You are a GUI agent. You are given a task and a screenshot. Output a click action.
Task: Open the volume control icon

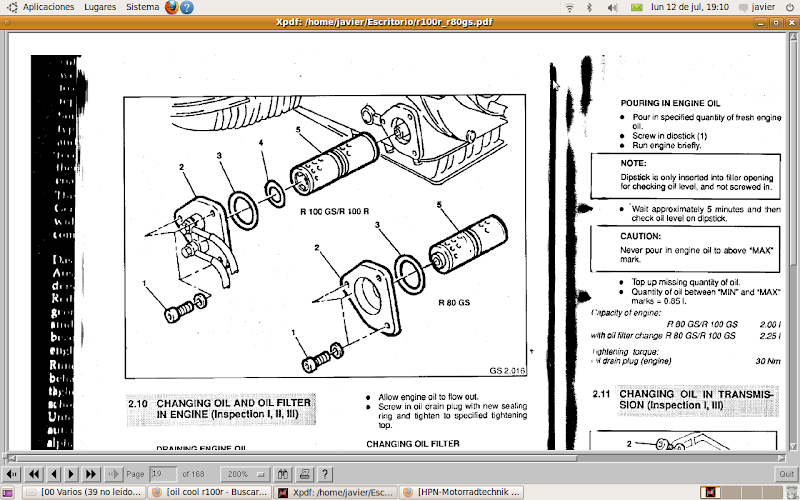pyautogui.click(x=613, y=7)
